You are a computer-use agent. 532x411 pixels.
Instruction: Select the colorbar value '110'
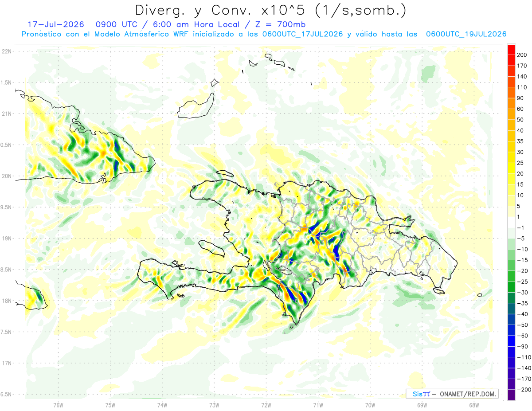click(522, 87)
